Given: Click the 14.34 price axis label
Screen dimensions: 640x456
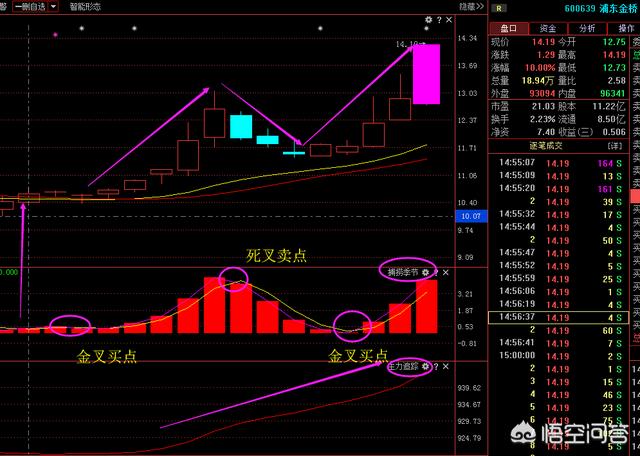Looking at the screenshot, I should coord(467,38).
